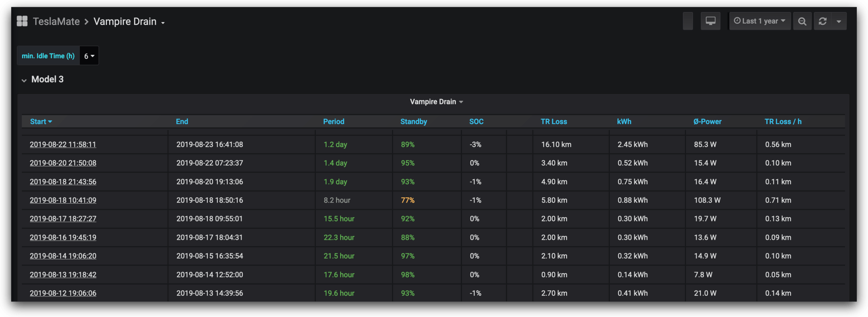Image resolution: width=868 pixels, height=317 pixels.
Task: Open the 2019-08-12 19:06:06 start link
Action: [x=63, y=293]
